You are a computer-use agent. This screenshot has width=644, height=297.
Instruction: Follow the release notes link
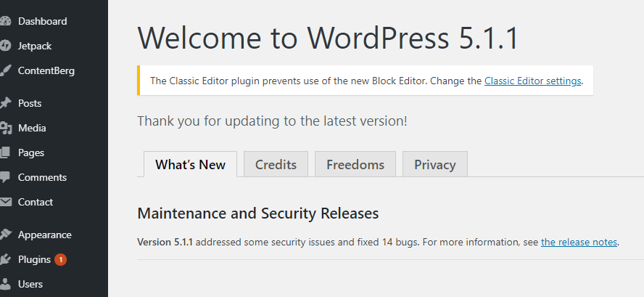click(x=579, y=242)
